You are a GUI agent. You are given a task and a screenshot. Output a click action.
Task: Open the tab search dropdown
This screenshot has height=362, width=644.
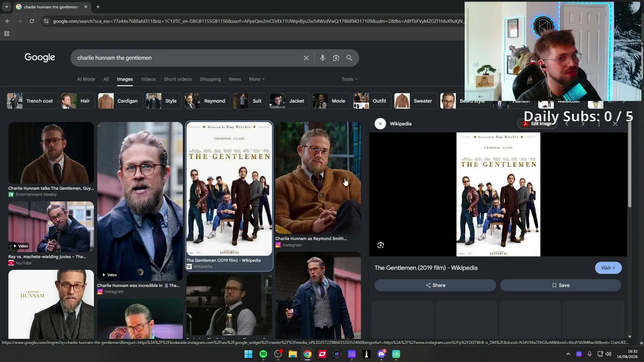(7, 7)
